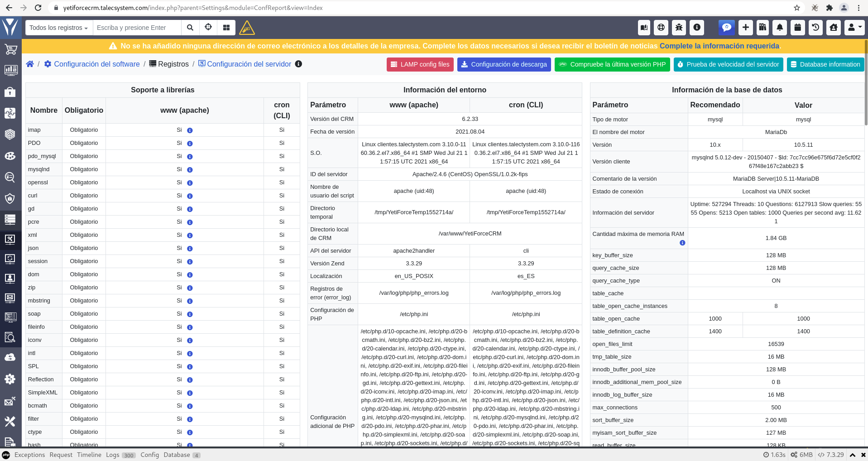This screenshot has height=461, width=868.
Task: Click the yellow warning triangle icon
Action: click(x=247, y=28)
